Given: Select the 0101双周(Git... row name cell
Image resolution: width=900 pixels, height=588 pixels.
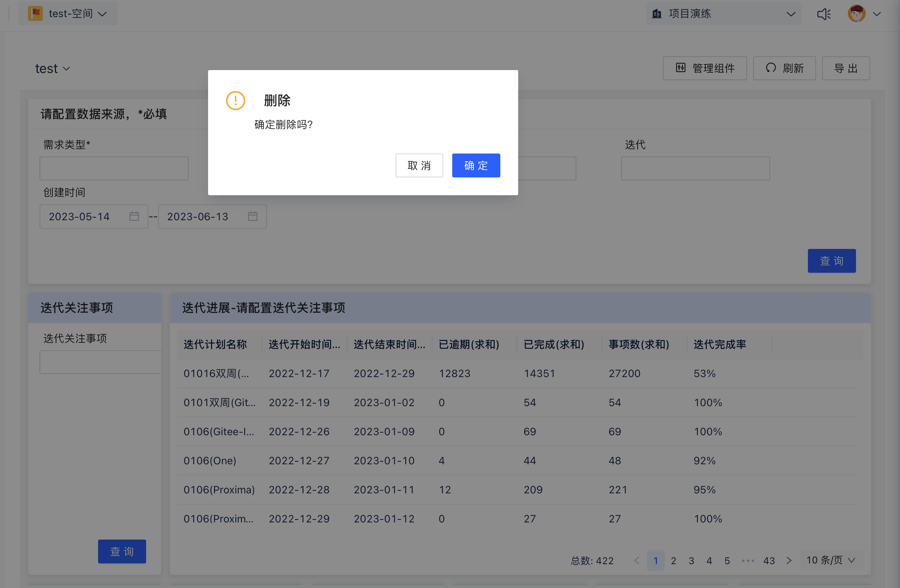Looking at the screenshot, I should [x=220, y=402].
